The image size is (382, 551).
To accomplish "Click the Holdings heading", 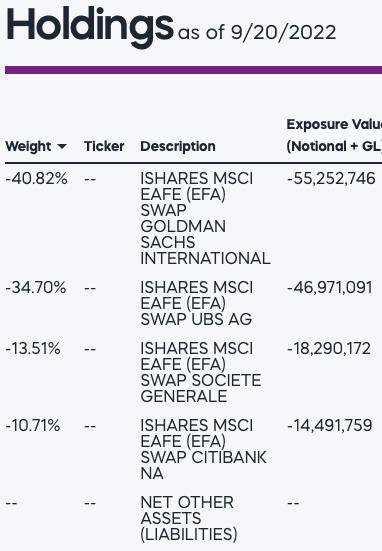I will click(x=90, y=27).
